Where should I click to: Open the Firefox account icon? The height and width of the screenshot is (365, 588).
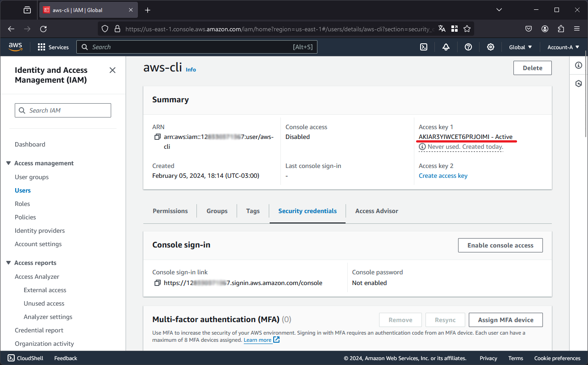(x=545, y=29)
